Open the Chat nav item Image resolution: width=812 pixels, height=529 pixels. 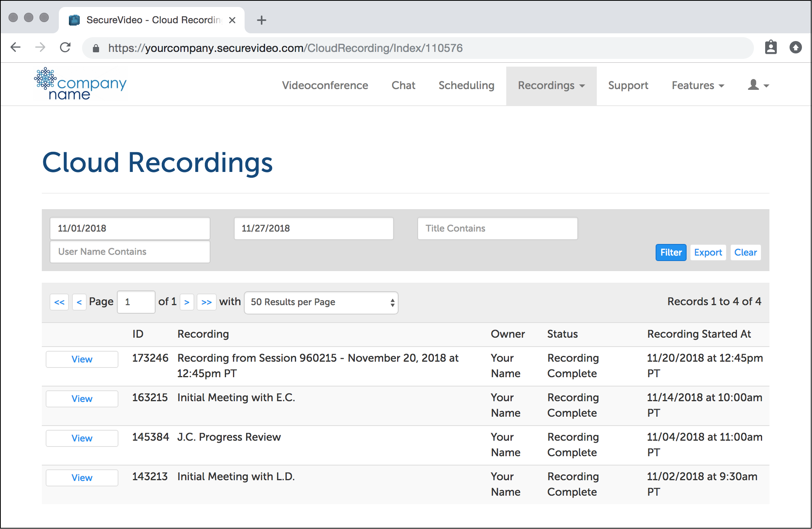(x=403, y=85)
